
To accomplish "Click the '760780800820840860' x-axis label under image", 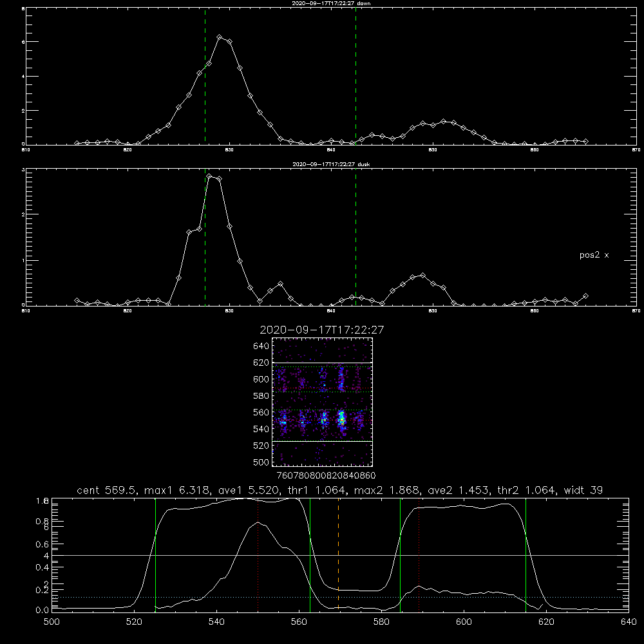I will pyautogui.click(x=326, y=475).
